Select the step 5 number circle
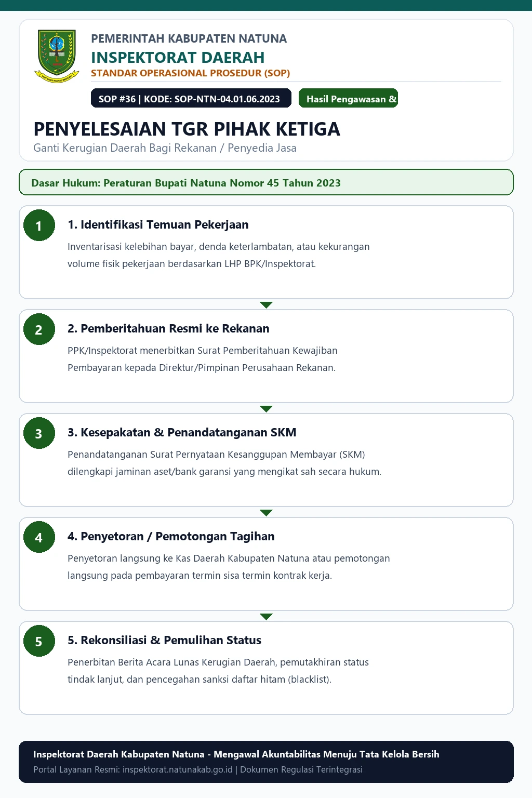This screenshot has height=798, width=532. click(x=39, y=641)
